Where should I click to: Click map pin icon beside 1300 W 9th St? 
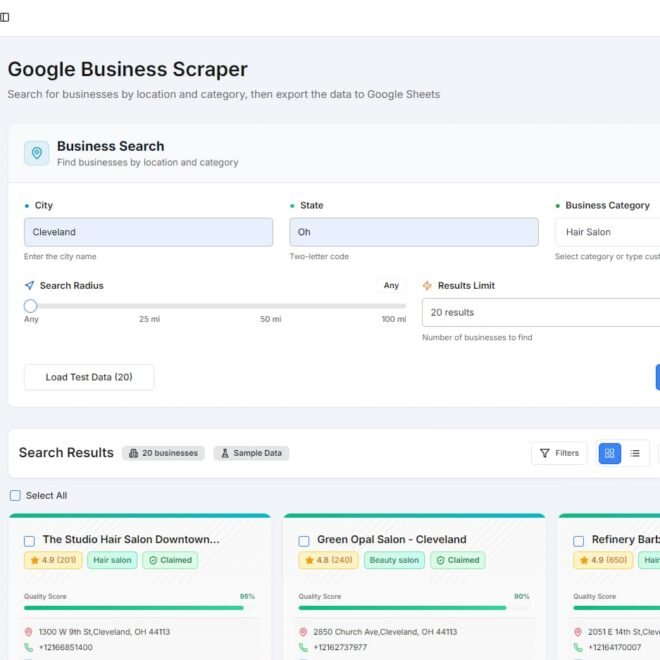(x=29, y=632)
